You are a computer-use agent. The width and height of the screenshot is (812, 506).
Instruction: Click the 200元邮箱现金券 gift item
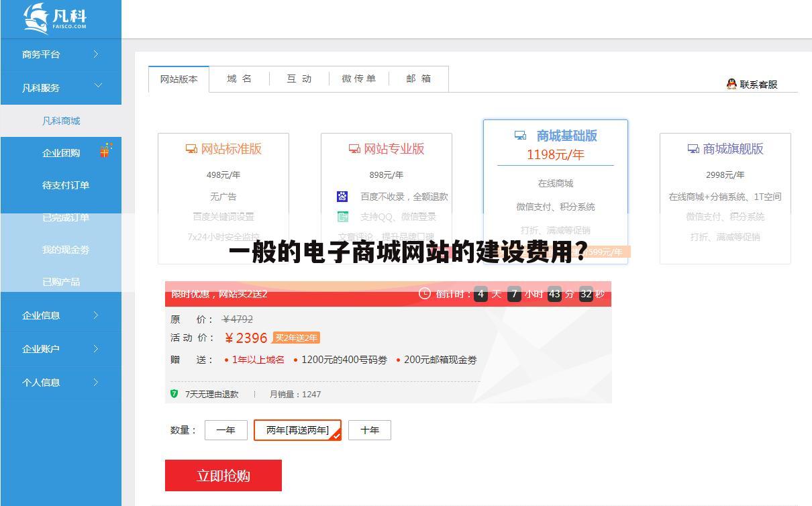440,360
